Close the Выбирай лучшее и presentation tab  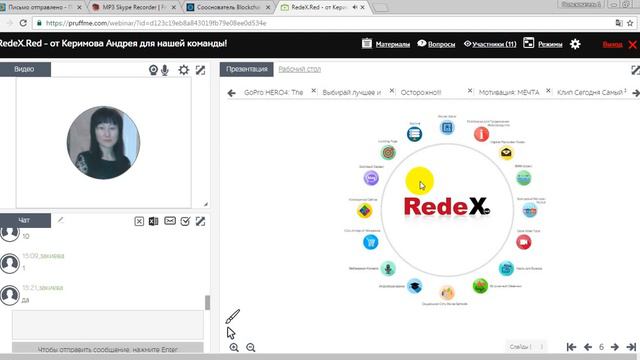tap(392, 91)
